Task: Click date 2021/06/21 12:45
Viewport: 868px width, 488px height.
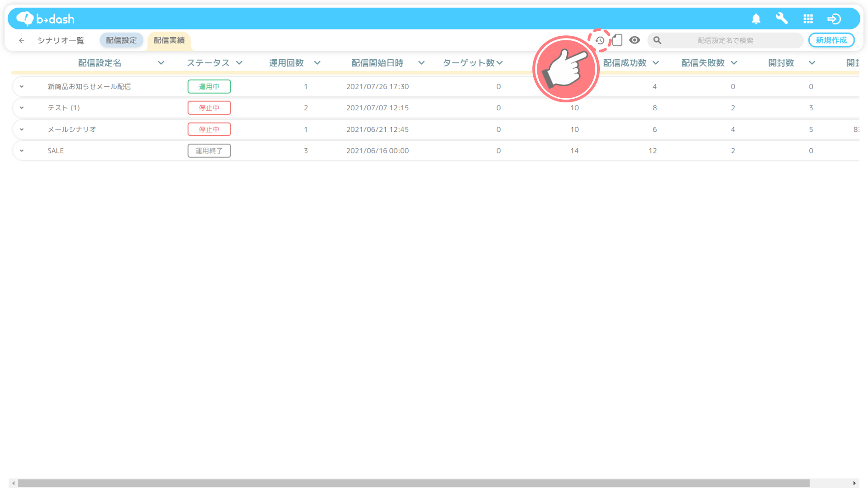Action: coord(378,129)
